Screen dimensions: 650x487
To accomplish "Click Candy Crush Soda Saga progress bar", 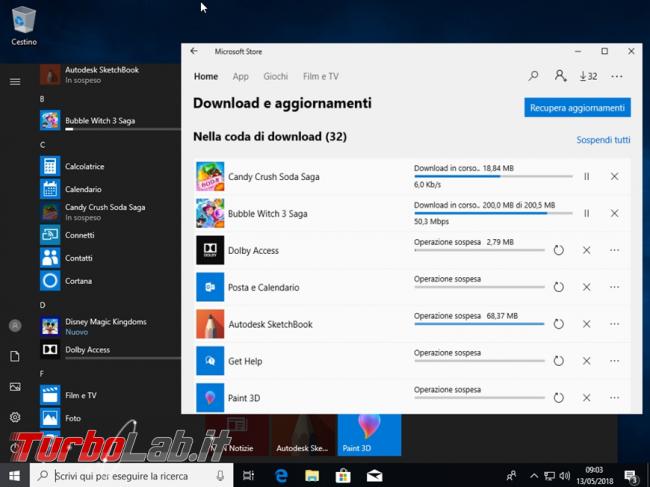I will [x=493, y=177].
